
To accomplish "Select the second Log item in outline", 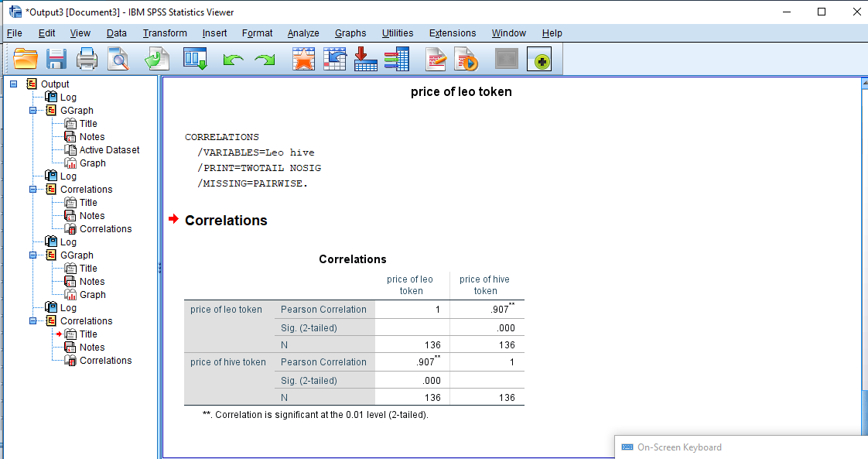I will tap(68, 176).
